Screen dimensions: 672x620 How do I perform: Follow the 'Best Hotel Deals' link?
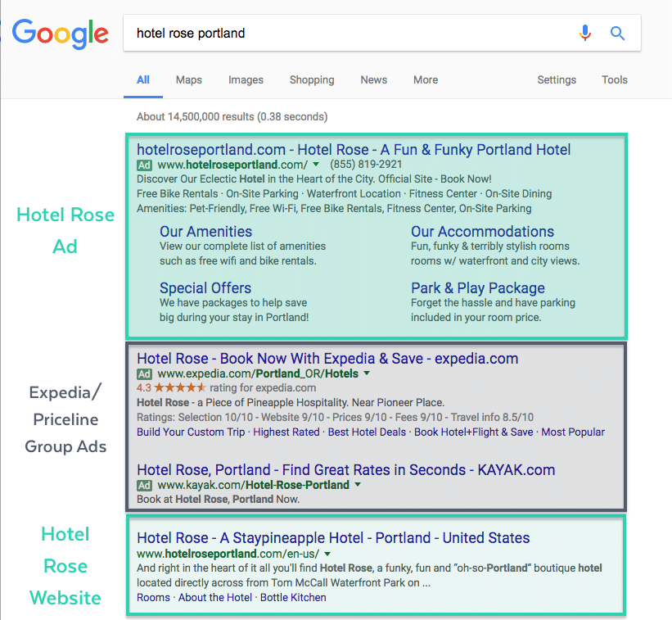(367, 432)
